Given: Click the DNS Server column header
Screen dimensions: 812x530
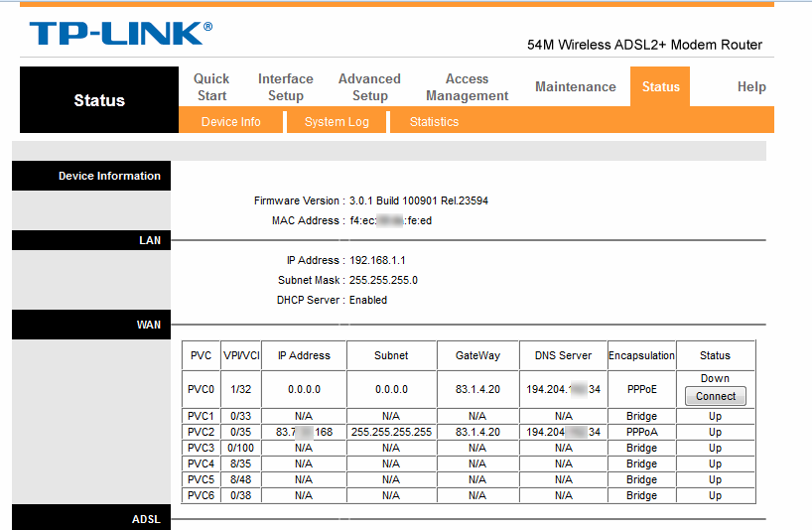Looking at the screenshot, I should pos(563,355).
